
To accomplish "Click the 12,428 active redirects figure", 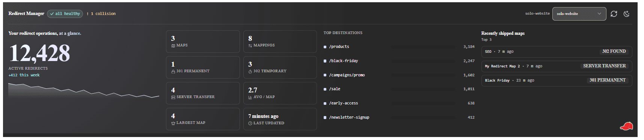I will 39,53.
